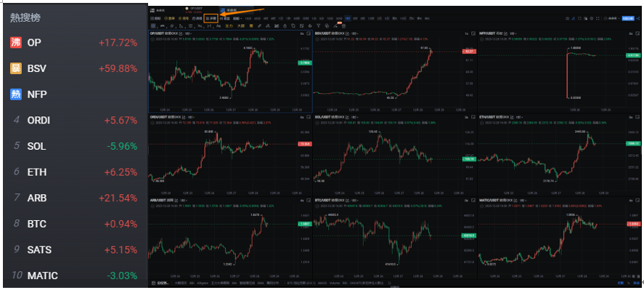Select the parallel channel drawing tool
This screenshot has height=290, width=644.
coord(171,26)
